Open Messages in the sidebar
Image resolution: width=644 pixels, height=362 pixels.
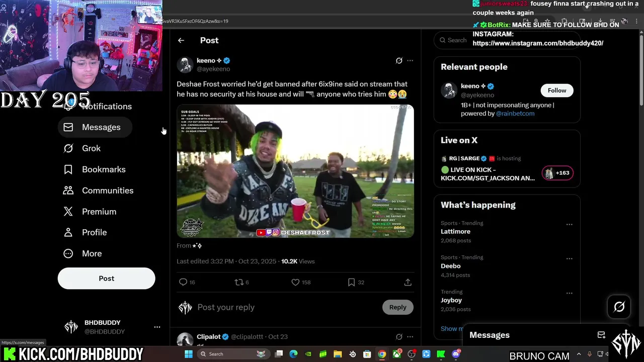(95, 127)
